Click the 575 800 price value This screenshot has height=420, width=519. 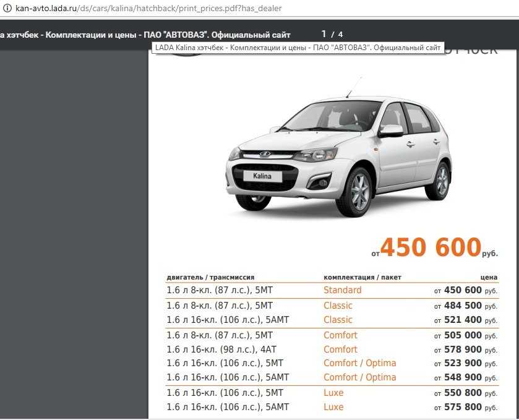(x=463, y=407)
